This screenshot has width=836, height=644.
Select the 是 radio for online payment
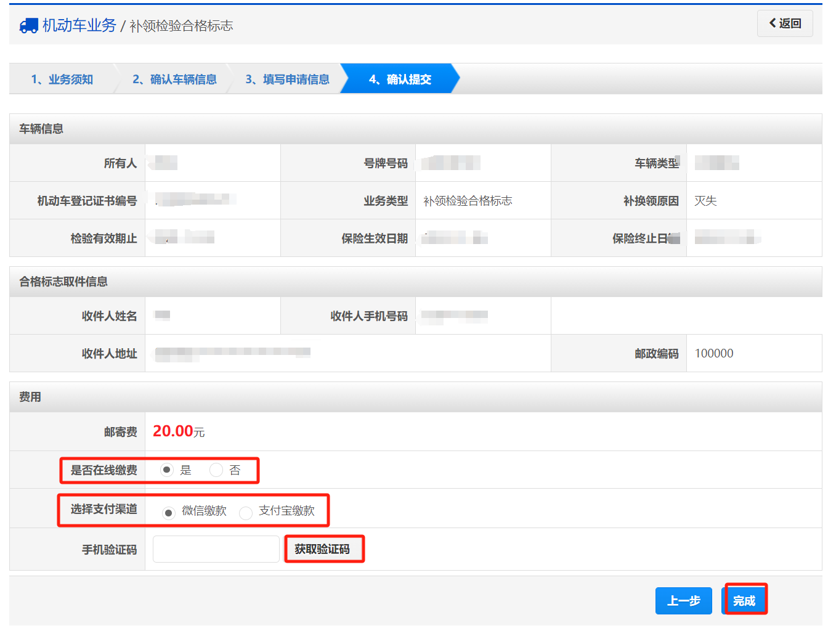click(x=166, y=470)
